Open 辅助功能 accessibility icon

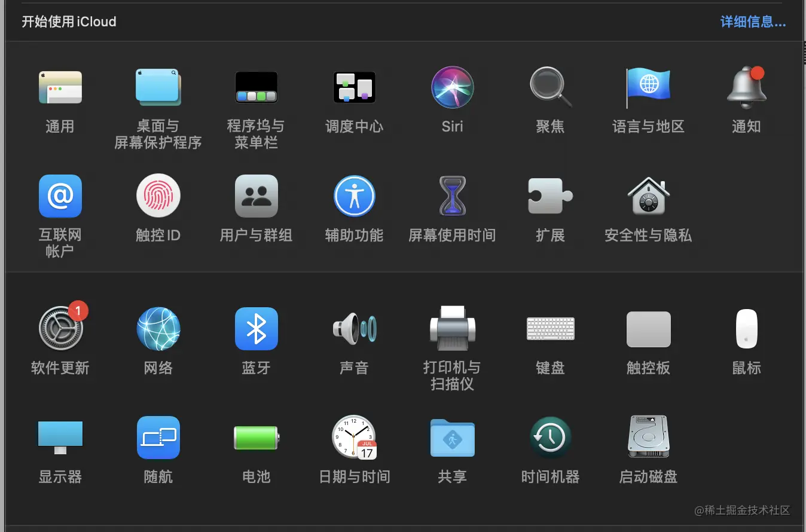pyautogui.click(x=355, y=196)
